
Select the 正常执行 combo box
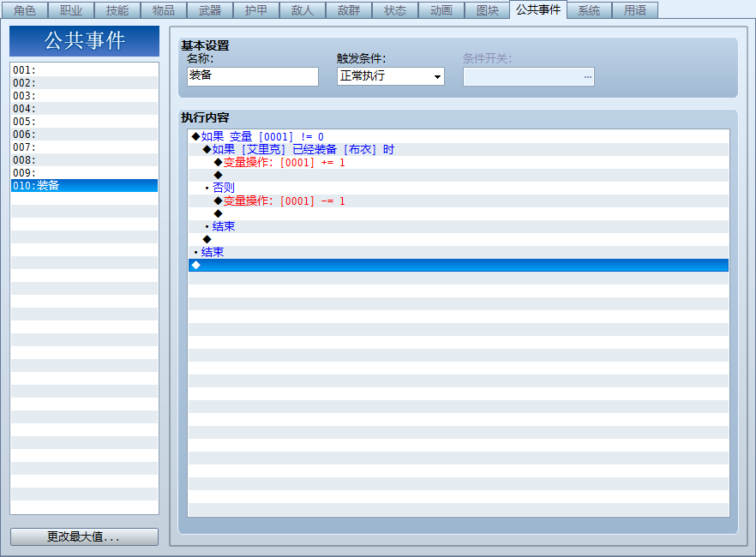(391, 76)
